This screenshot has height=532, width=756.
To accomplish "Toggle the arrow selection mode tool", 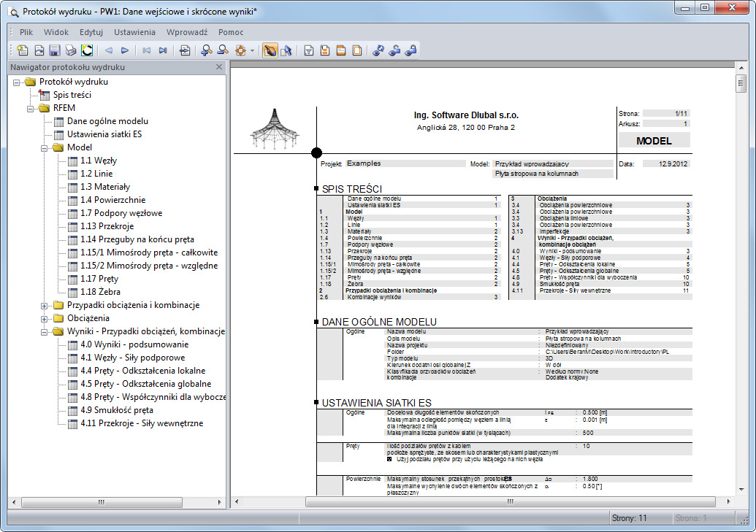I will tap(286, 50).
